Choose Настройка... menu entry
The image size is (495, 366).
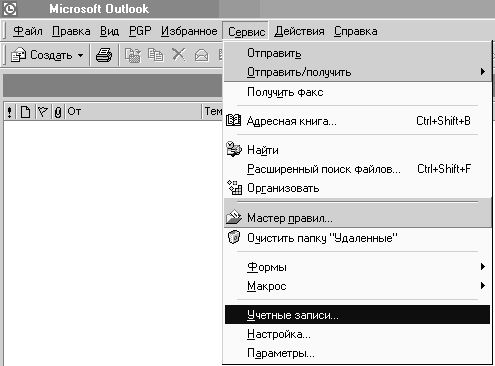pos(357,334)
